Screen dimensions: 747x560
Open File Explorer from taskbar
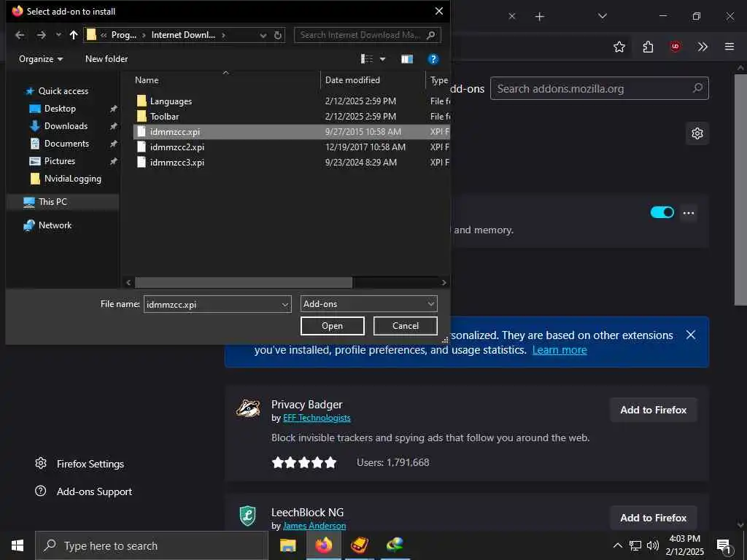(x=287, y=545)
